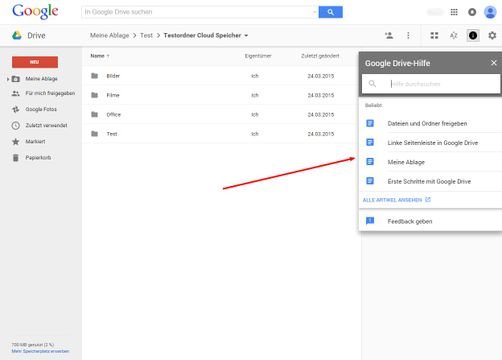Open Meine Ablage in sidebar
This screenshot has height=360, width=502.
[41, 79]
